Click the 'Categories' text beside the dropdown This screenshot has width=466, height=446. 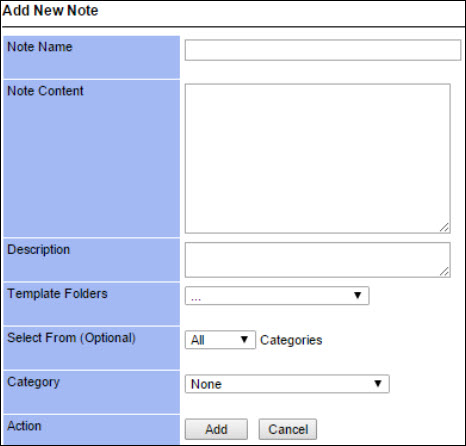click(x=291, y=340)
